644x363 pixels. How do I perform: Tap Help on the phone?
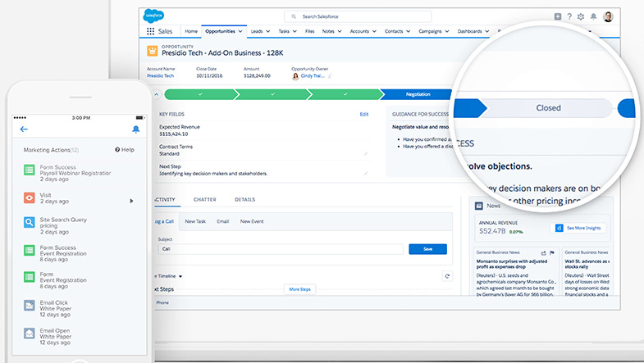pos(125,150)
